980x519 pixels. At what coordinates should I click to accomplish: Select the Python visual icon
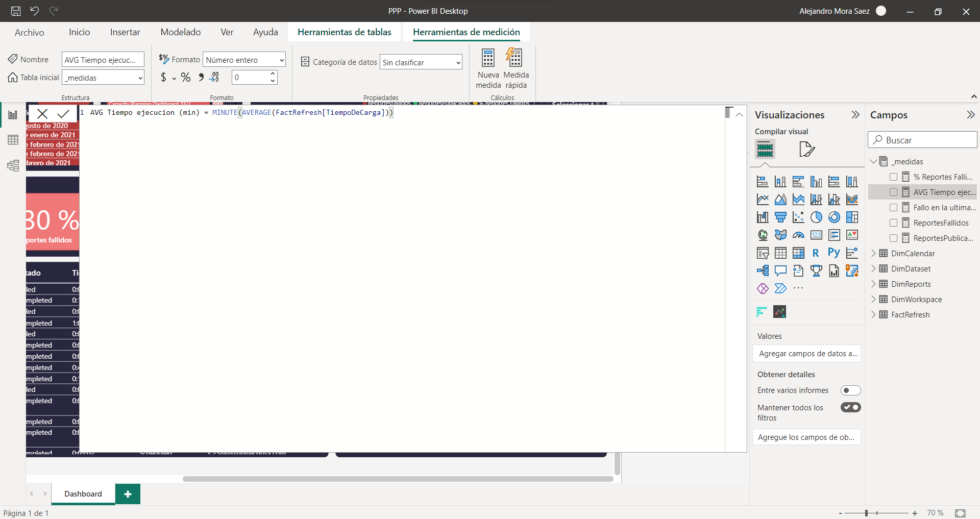[x=834, y=253]
